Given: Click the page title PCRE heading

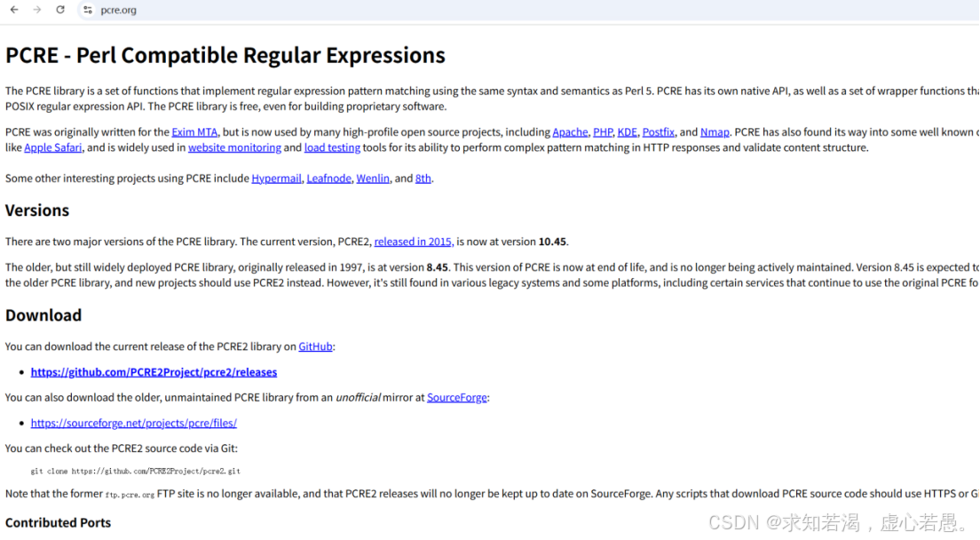Looking at the screenshot, I should [x=225, y=55].
